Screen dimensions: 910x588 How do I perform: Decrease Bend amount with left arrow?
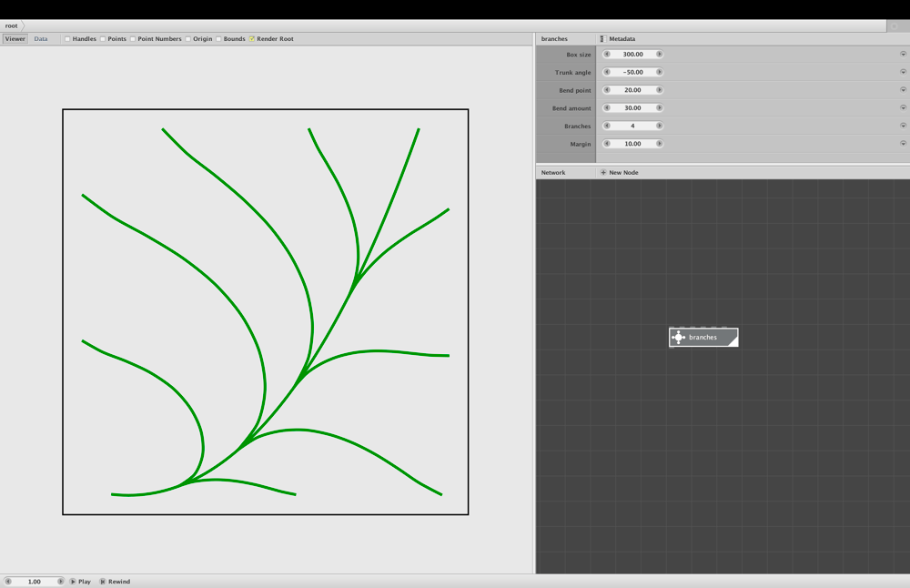point(607,108)
